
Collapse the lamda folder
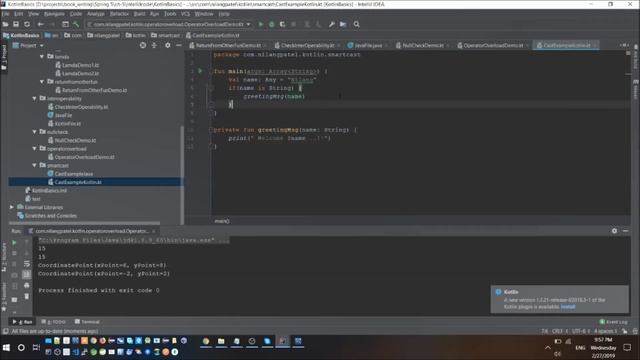pos(42,57)
